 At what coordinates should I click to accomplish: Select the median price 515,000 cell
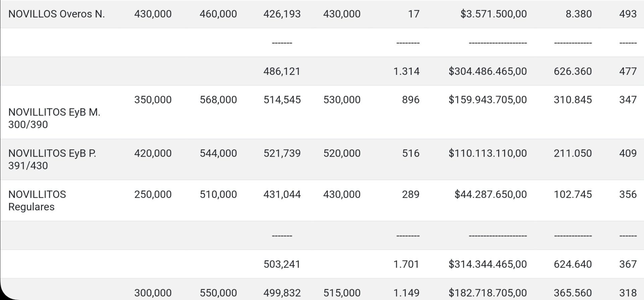click(x=342, y=293)
